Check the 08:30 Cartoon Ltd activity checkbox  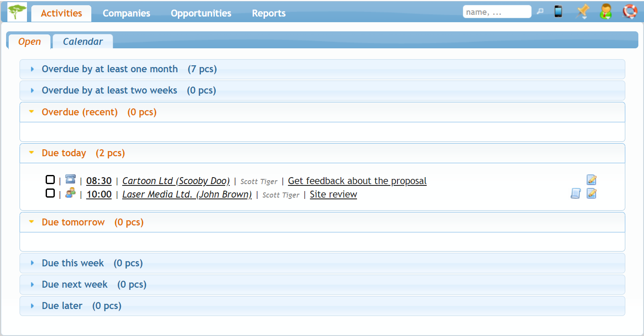tap(50, 180)
